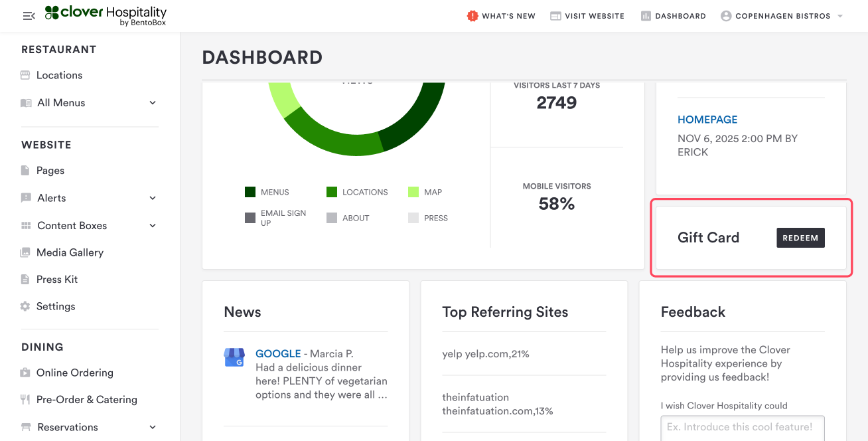Expand the Content Boxes submenu chevron
The image size is (868, 441).
coord(153,226)
